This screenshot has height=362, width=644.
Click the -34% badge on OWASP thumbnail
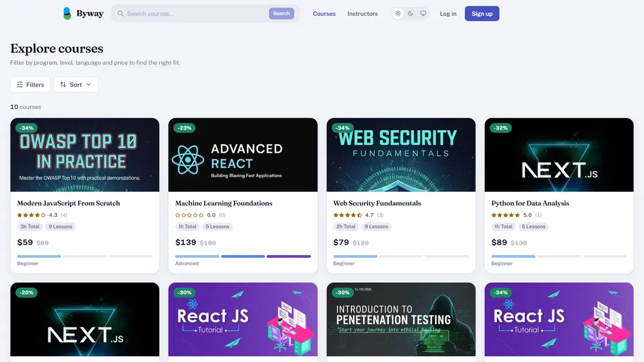pyautogui.click(x=26, y=128)
